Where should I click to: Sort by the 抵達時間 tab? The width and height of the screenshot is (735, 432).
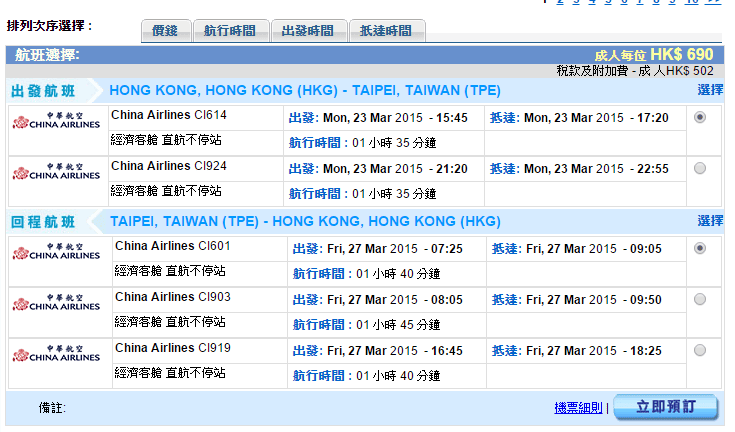click(x=387, y=32)
